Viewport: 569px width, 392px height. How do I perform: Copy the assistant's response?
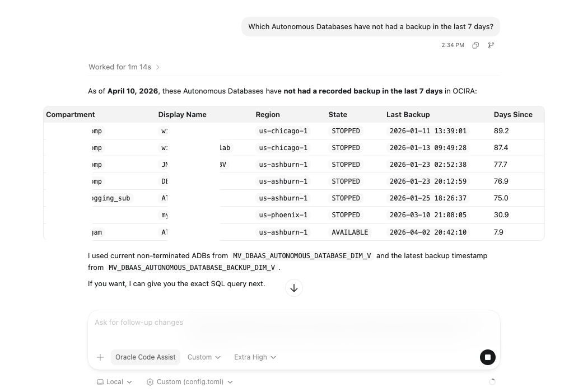point(475,45)
